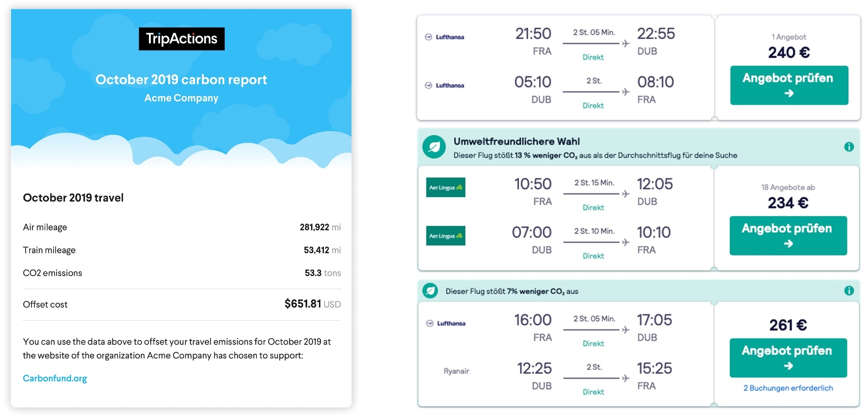Screen dimensions: 868x417
Task: Click the 22:55 arrival time
Action: click(x=656, y=34)
